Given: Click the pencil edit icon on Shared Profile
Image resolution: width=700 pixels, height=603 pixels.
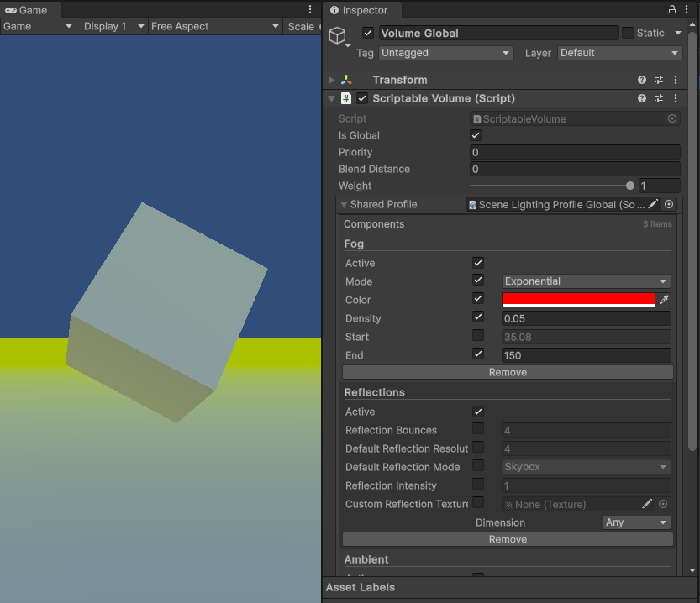Looking at the screenshot, I should [x=654, y=204].
